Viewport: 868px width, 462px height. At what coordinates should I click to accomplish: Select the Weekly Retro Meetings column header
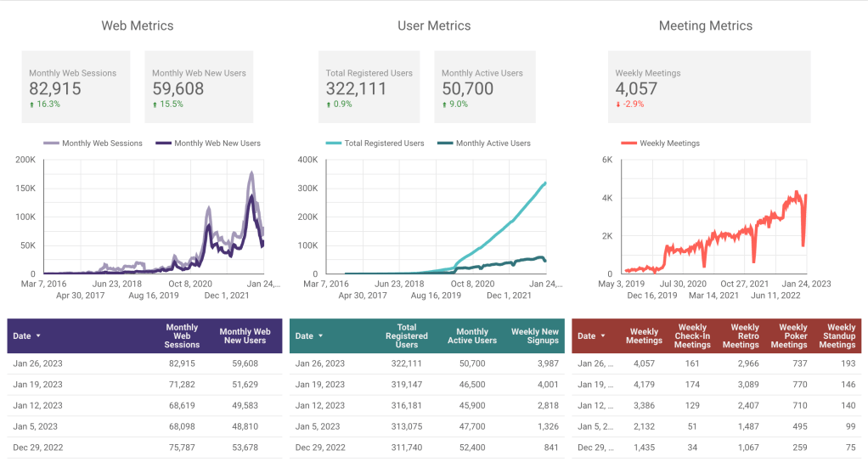[x=745, y=336]
